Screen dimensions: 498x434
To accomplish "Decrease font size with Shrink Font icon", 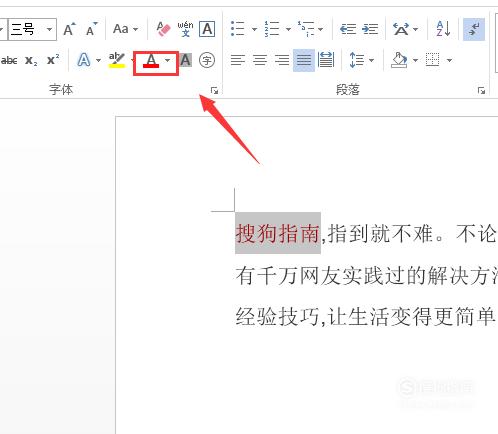I will pyautogui.click(x=91, y=29).
